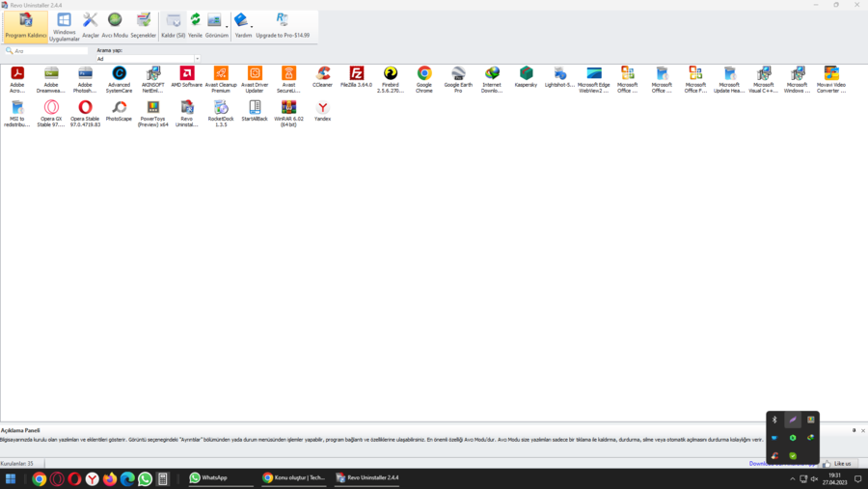
Task: Select StartAllBack program icon
Action: [255, 111]
